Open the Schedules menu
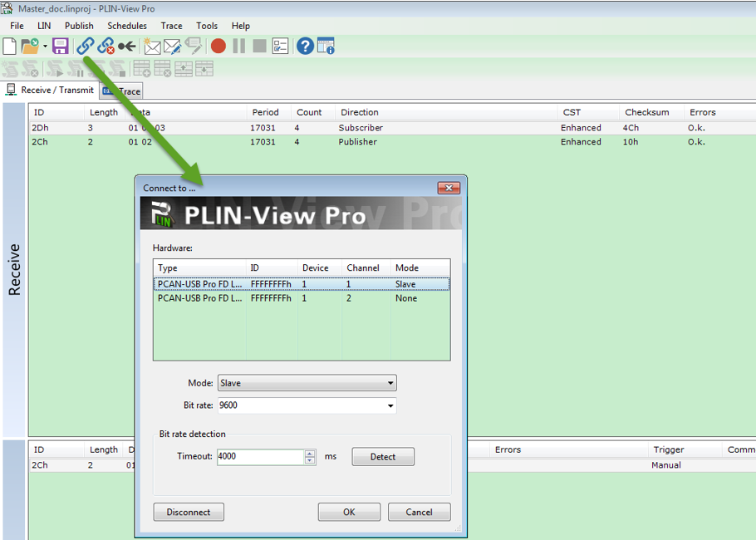 point(127,26)
